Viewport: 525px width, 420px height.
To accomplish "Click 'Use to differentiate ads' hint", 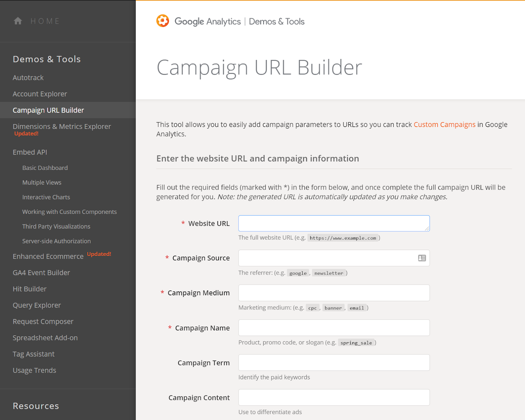I will (270, 412).
